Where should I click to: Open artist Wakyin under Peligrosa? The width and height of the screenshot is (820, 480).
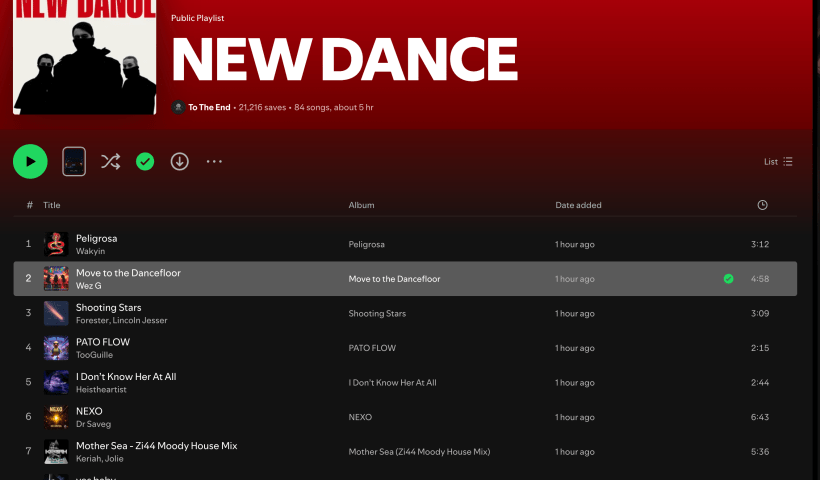(90, 251)
